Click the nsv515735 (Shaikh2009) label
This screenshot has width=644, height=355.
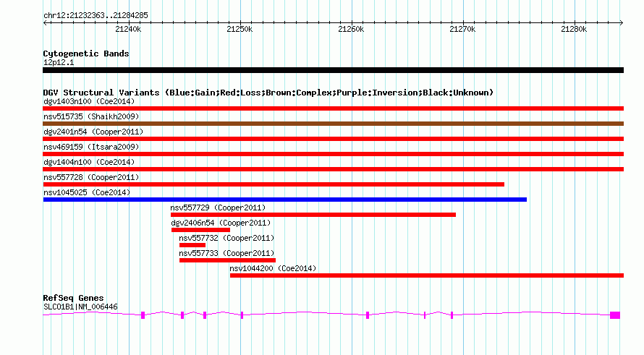coord(91,116)
